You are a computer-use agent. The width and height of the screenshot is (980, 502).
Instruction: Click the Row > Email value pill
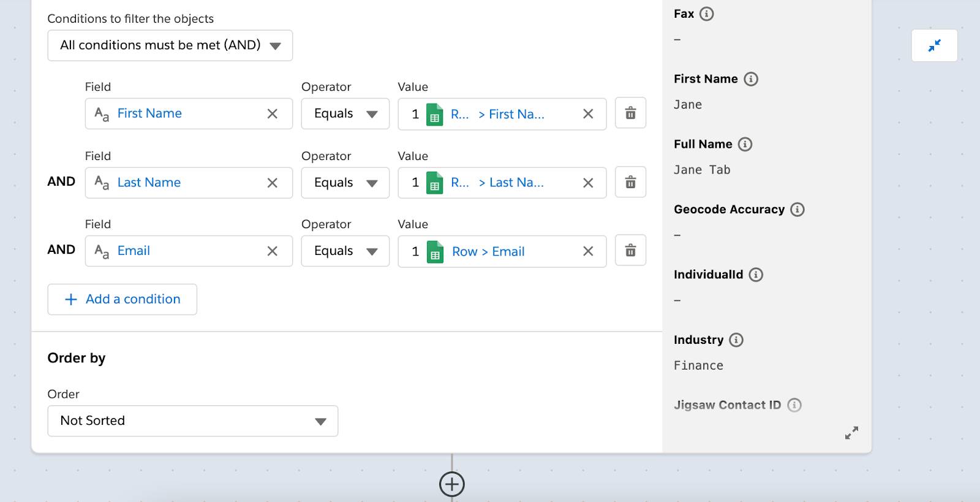[x=488, y=251]
